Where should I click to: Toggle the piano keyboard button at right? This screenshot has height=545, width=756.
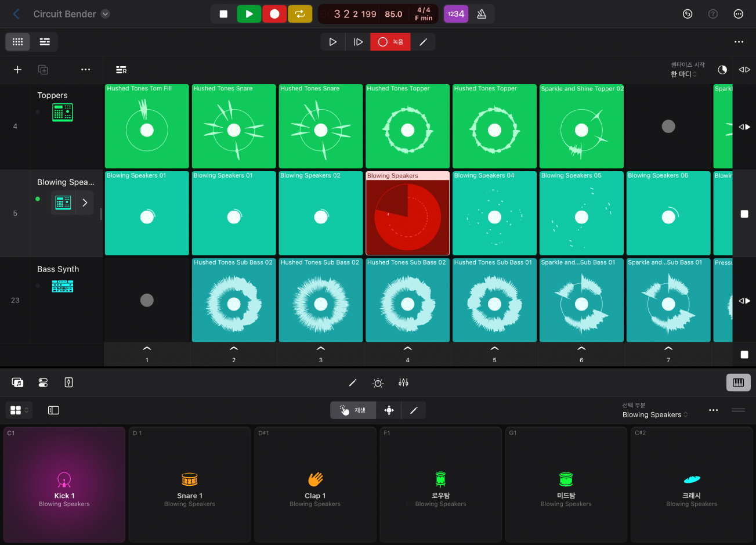tap(739, 382)
